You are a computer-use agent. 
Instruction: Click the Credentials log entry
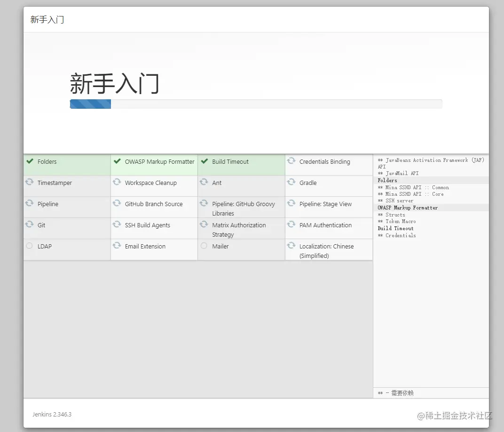click(x=397, y=235)
